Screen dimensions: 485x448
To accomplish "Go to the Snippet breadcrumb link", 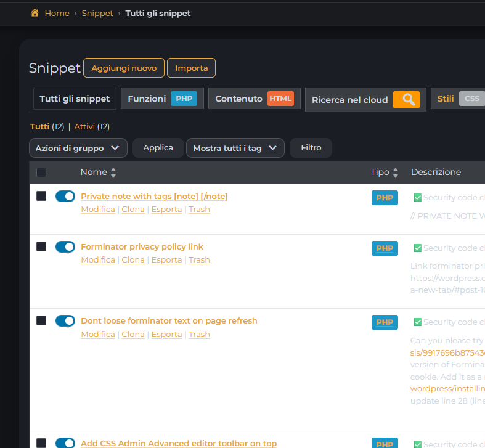I will point(97,14).
